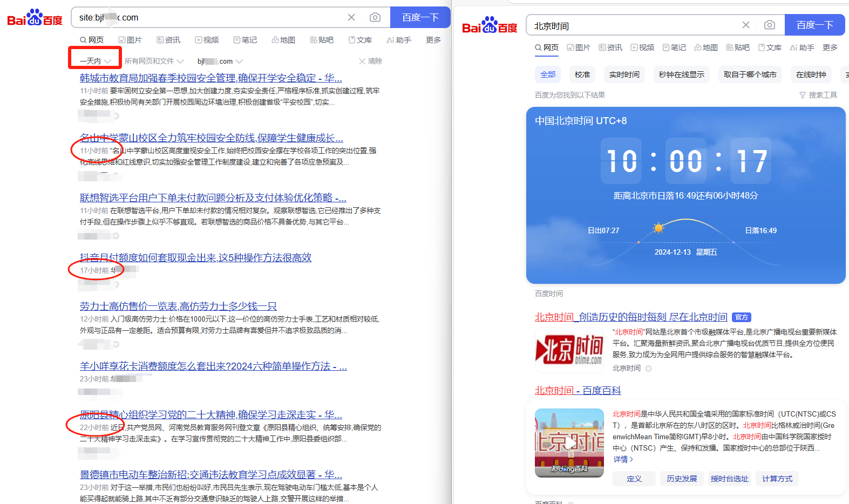This screenshot has height=504, width=849.
Task: Select the 校准 filter chip
Action: pyautogui.click(x=582, y=74)
